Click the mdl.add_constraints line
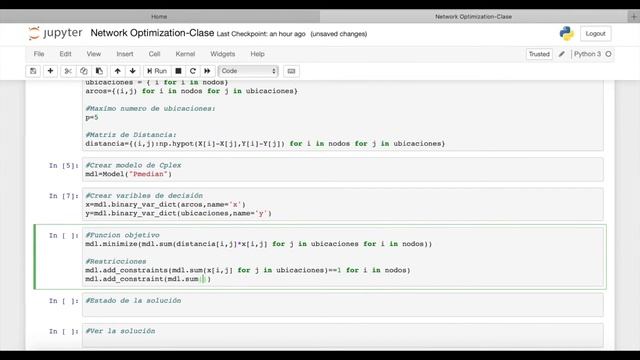Image resolution: width=640 pixels, height=360 pixels. 248,270
